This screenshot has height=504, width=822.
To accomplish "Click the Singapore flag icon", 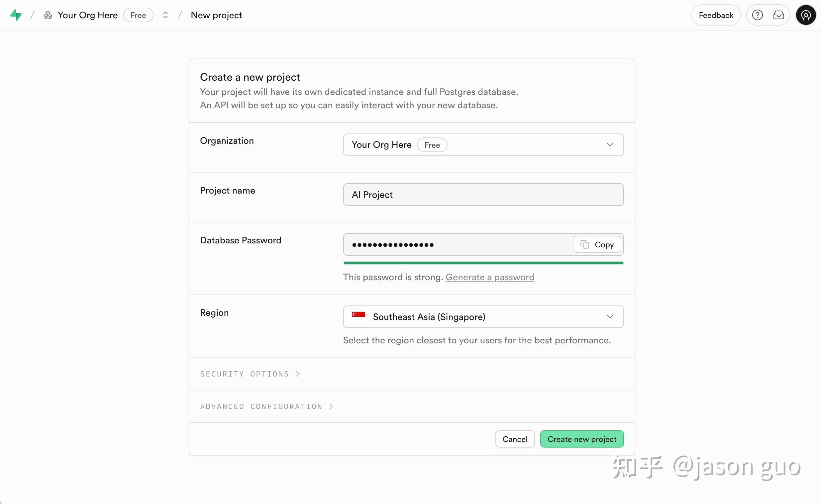I will click(358, 314).
